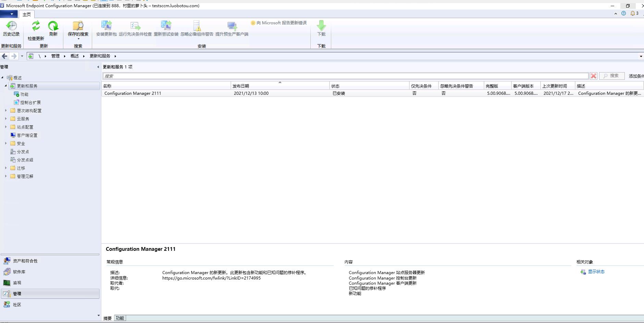This screenshot has height=323, width=644.
Task: Click the forward navigation arrow
Action: click(14, 56)
